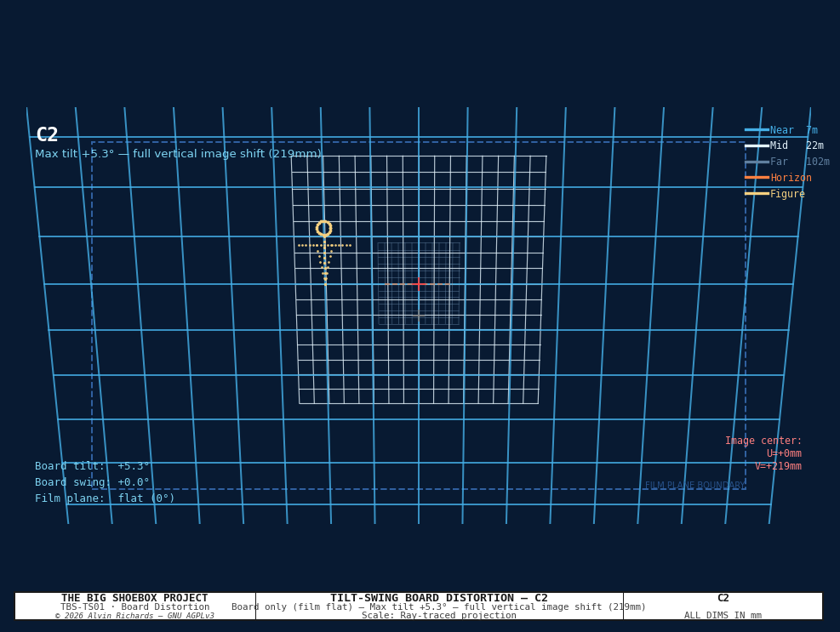This screenshot has height=632, width=840.
Task: Pick the Near blue legend line swatch
Action: click(x=757, y=129)
